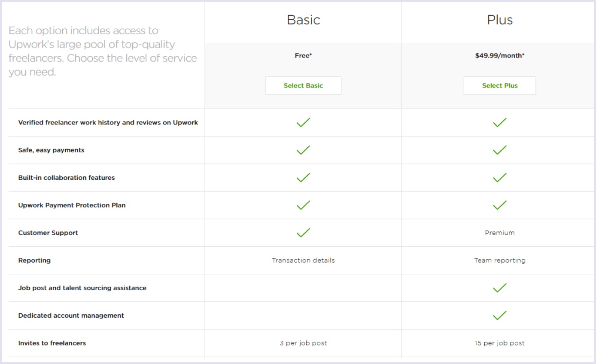Click the Plus checkmark for Built-in collaboration features
The width and height of the screenshot is (596, 364).
tap(500, 178)
